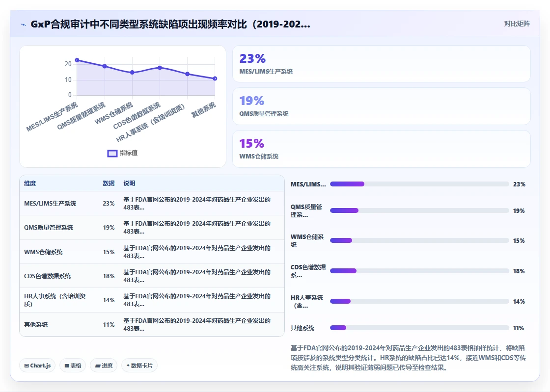Image resolution: width=550 pixels, height=392 pixels.
Task: Click the 表格 tag chip
Action: pyautogui.click(x=73, y=366)
